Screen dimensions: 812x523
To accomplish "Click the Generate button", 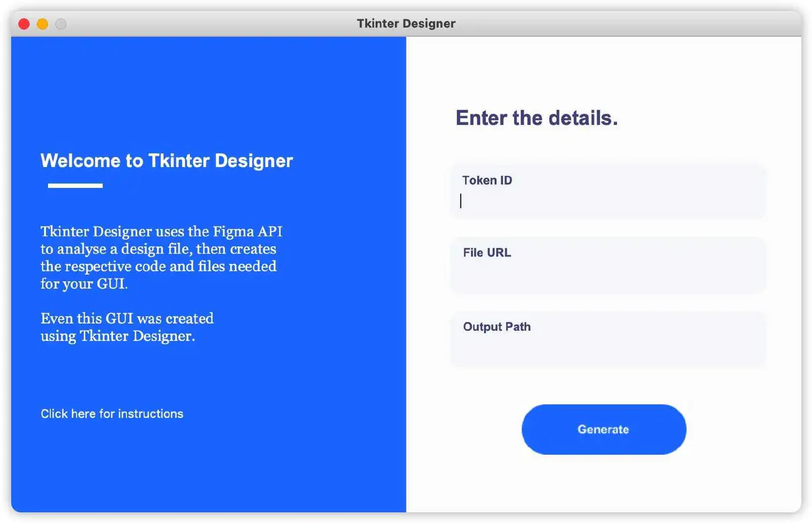I will pos(604,430).
